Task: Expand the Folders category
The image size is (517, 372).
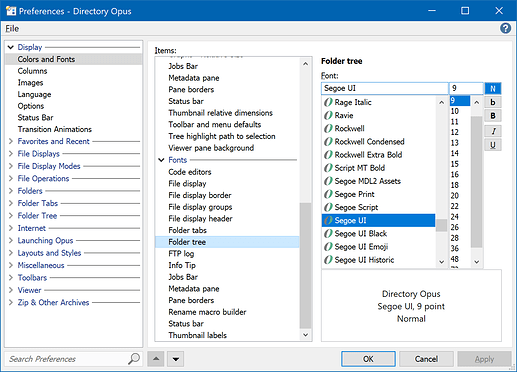Action: 11,191
